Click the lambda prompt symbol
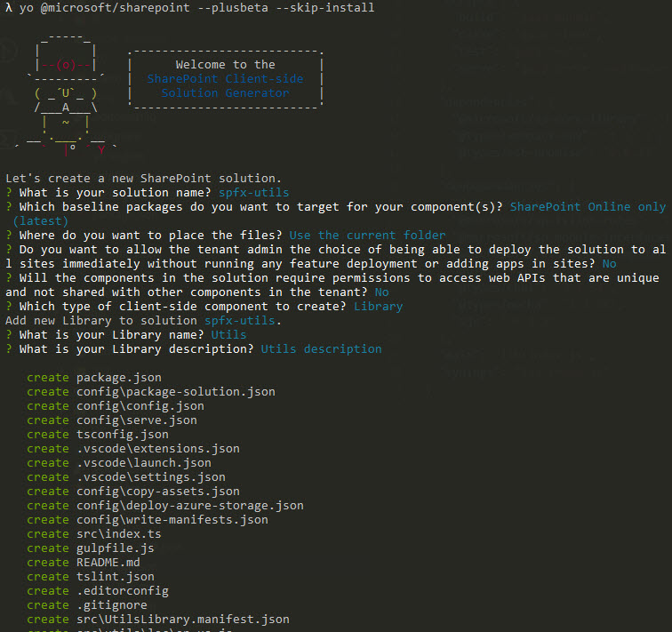This screenshot has height=632, width=672. (x=8, y=8)
